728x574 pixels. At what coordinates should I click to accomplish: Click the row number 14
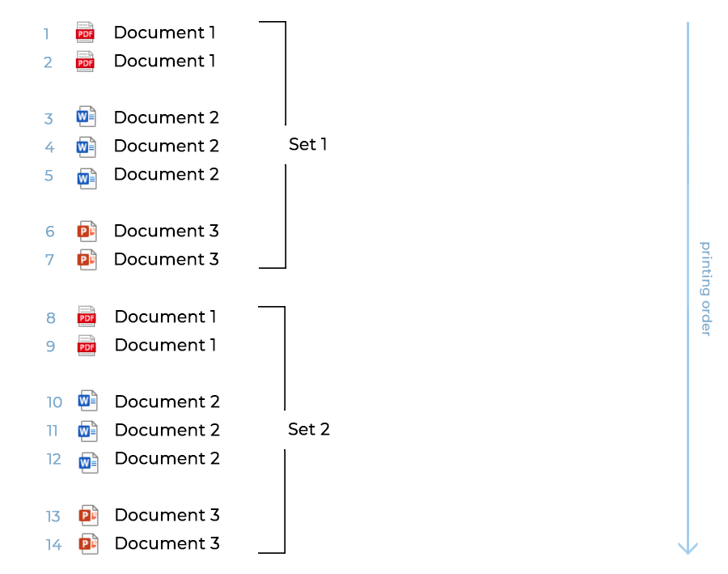pos(53,545)
